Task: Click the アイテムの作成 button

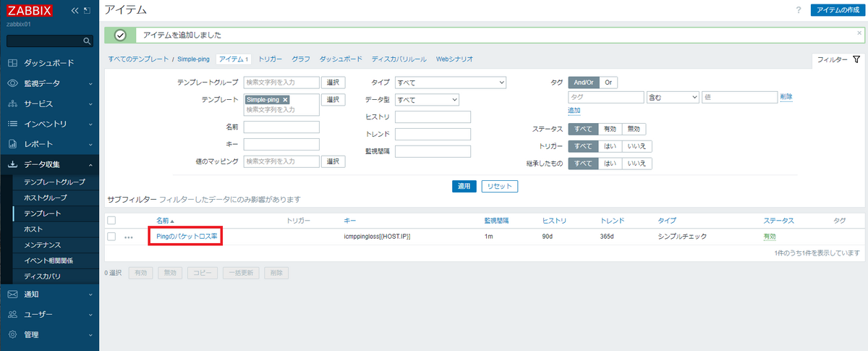Action: click(x=836, y=10)
